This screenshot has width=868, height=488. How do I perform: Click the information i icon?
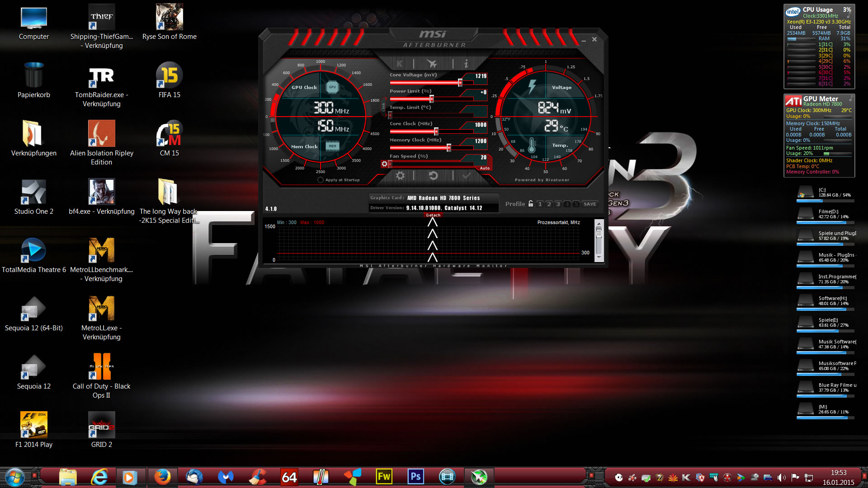466,64
